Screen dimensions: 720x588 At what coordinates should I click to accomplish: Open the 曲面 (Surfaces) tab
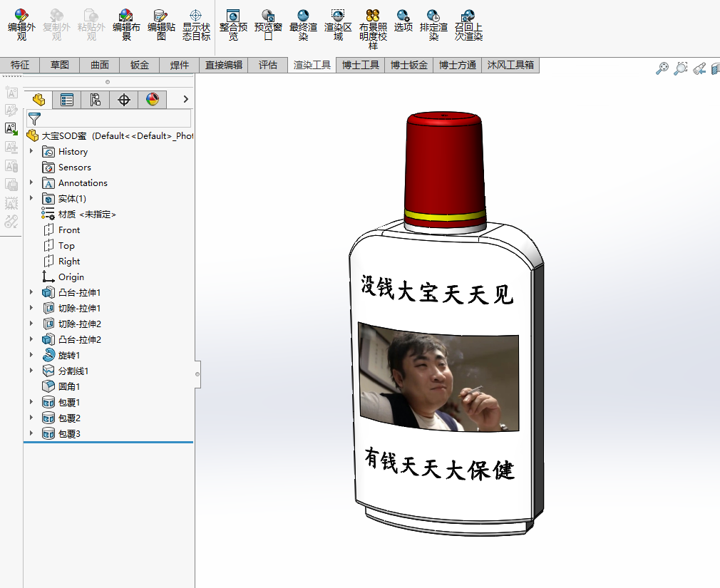click(x=100, y=65)
